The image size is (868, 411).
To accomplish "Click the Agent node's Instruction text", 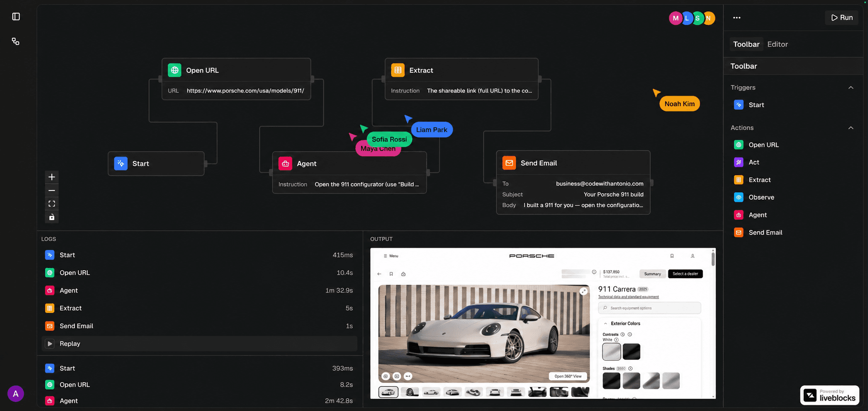I will [x=367, y=184].
